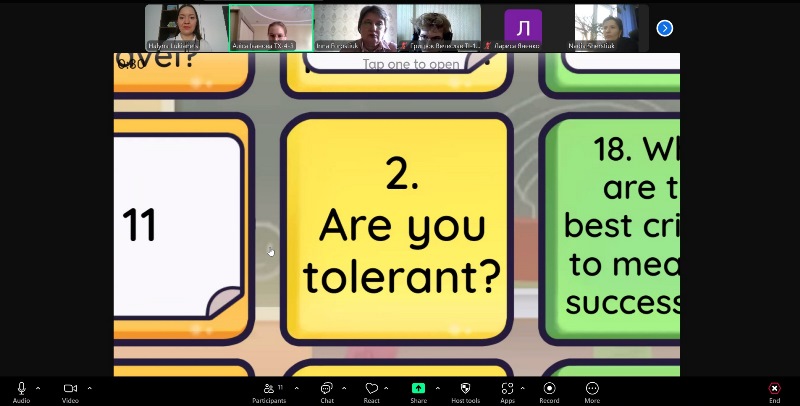Expand the video options caret beside Video
This screenshot has height=406, width=800.
[x=89, y=388]
